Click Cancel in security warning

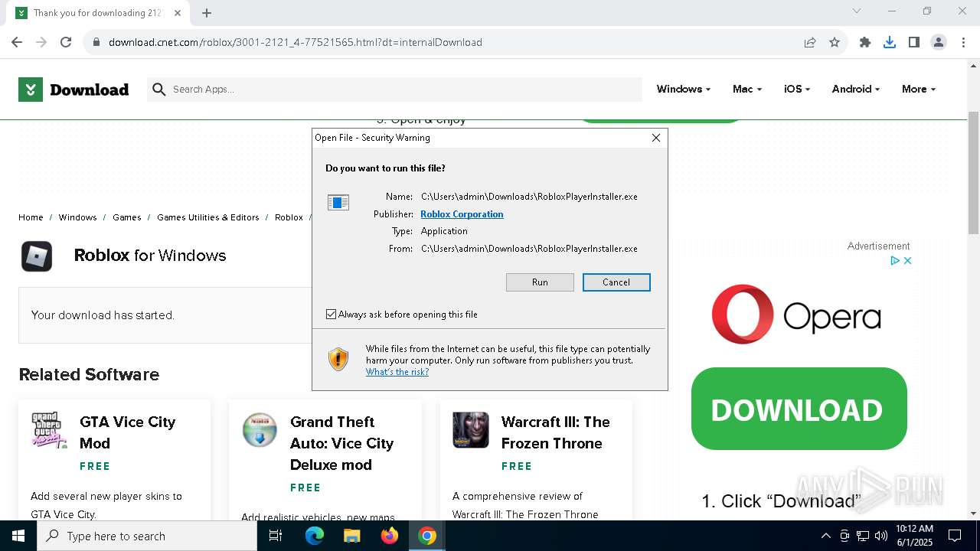(x=616, y=282)
